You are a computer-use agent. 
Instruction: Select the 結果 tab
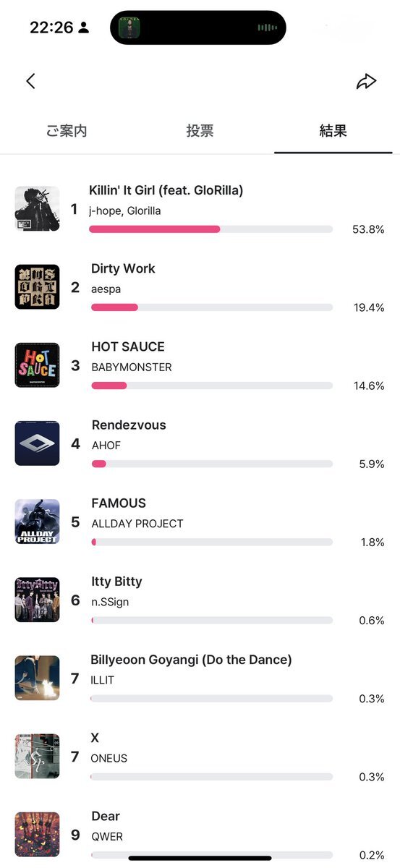(333, 131)
